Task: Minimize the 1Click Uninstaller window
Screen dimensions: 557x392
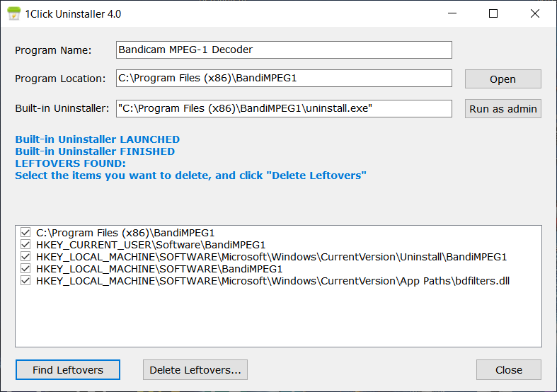Action: pyautogui.click(x=460, y=13)
